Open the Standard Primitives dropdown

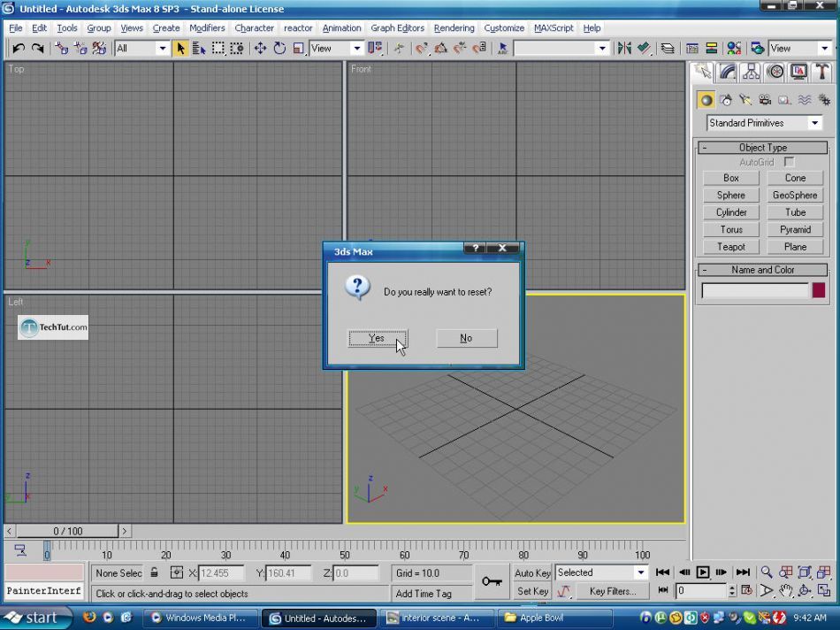pos(764,123)
